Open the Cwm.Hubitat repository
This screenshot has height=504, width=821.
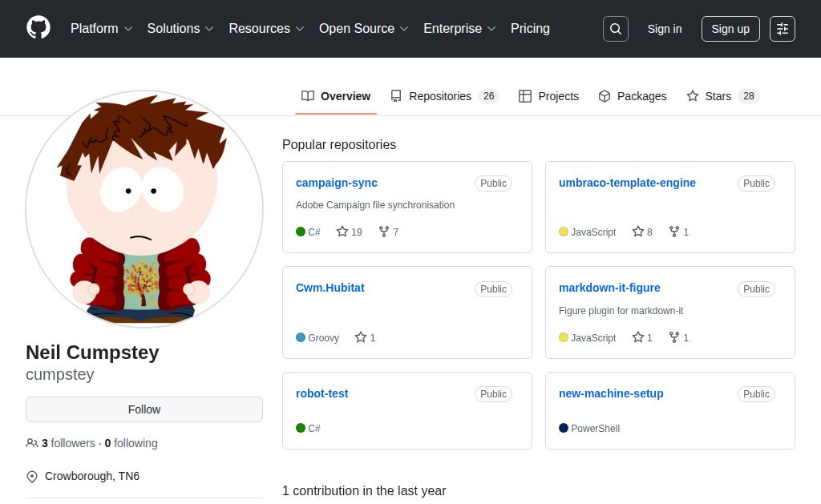pos(330,288)
